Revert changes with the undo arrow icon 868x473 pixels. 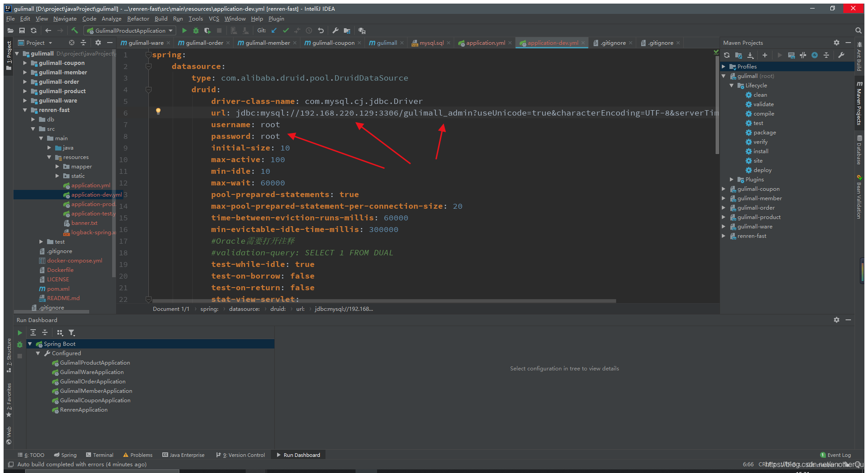click(321, 30)
